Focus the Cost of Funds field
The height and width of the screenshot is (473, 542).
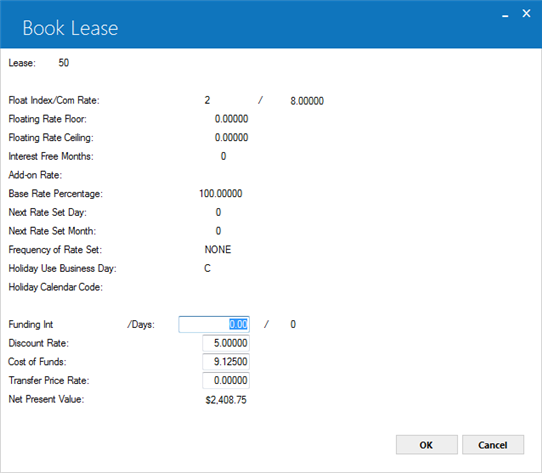click(226, 362)
